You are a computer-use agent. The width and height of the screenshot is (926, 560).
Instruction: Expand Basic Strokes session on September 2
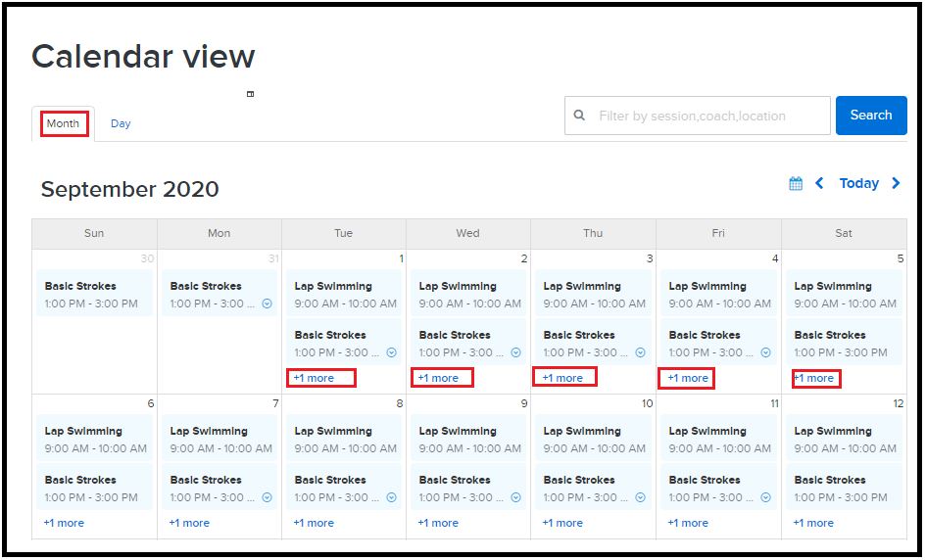coord(516,352)
